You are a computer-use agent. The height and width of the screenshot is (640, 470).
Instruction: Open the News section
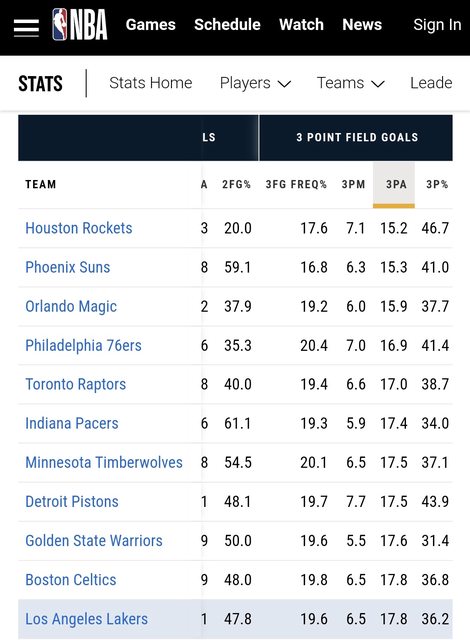362,25
